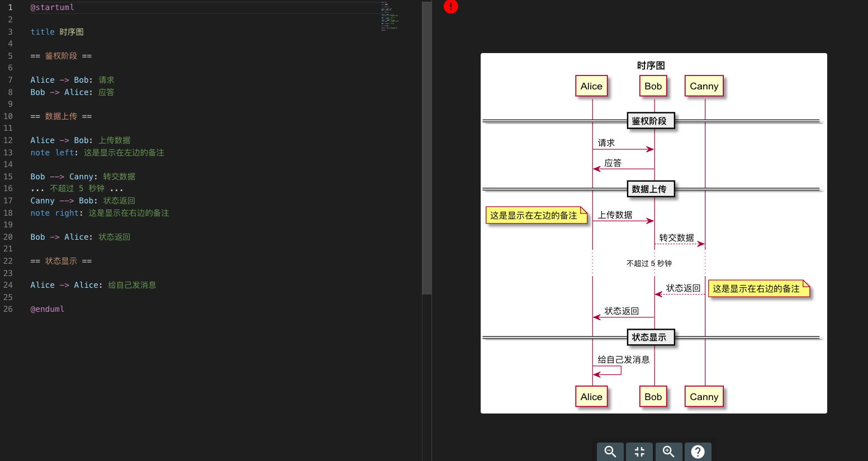The image size is (868, 461).
Task: Click the @enduml code line
Action: pyautogui.click(x=48, y=309)
